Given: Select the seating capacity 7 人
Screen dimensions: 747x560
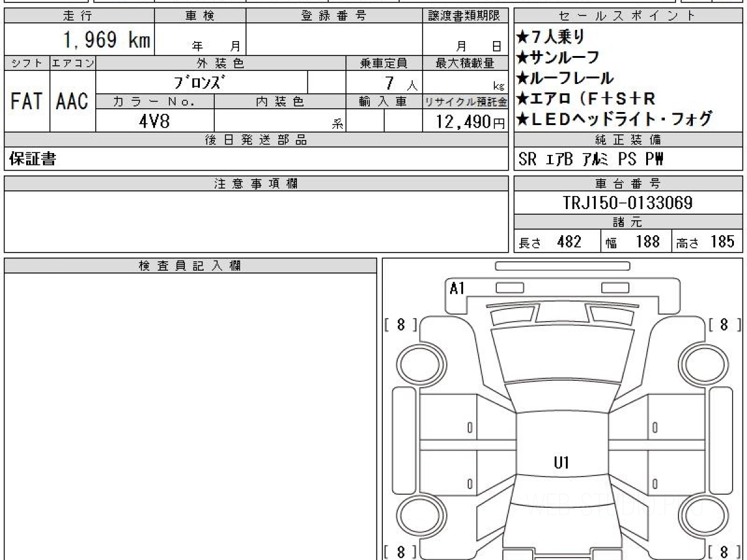Looking at the screenshot, I should click(x=401, y=83).
